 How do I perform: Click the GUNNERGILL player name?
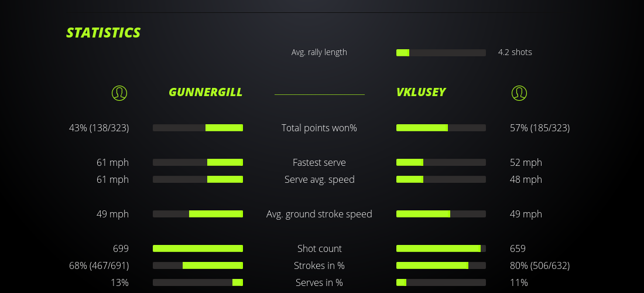[x=205, y=92]
